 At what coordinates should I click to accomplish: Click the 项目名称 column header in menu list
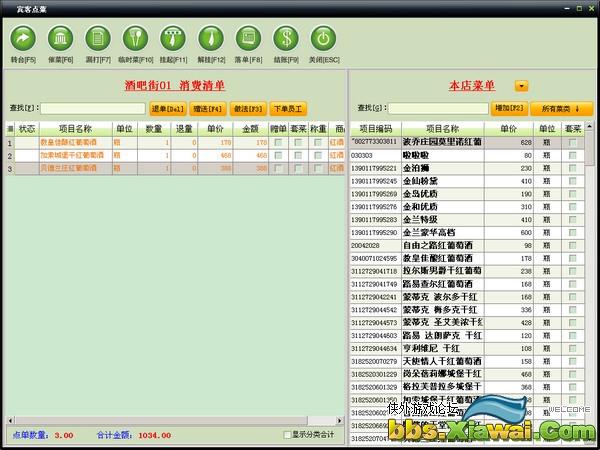point(442,129)
